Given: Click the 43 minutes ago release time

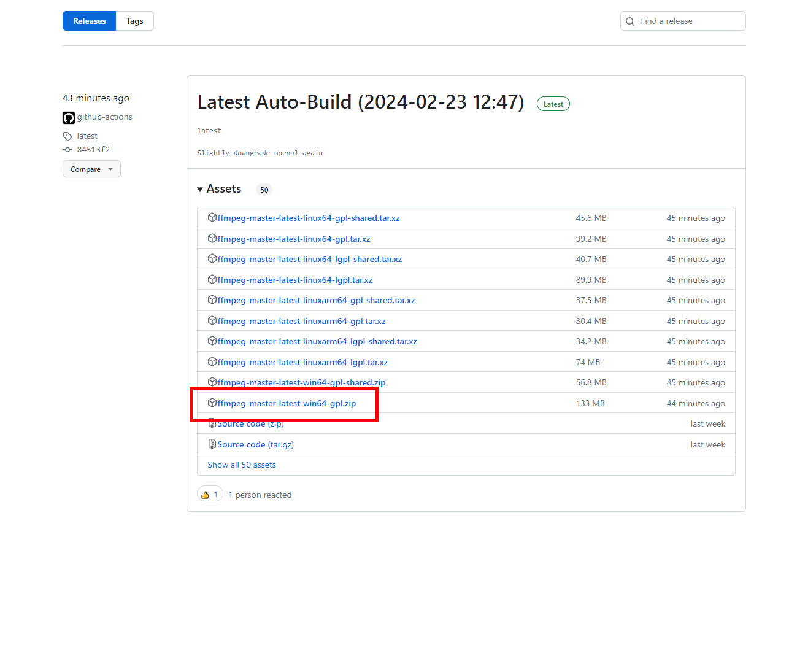Looking at the screenshot, I should click(x=96, y=98).
